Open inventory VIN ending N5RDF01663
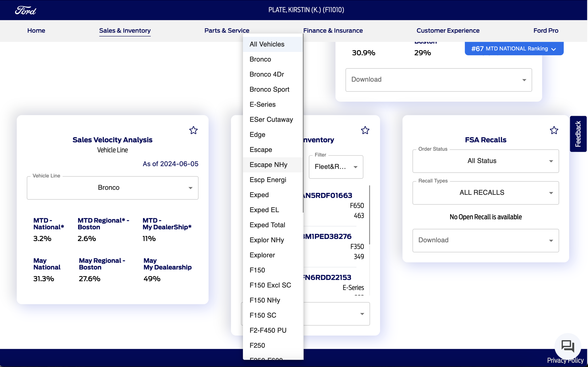Viewport: 588px width, 367px height. (x=328, y=195)
